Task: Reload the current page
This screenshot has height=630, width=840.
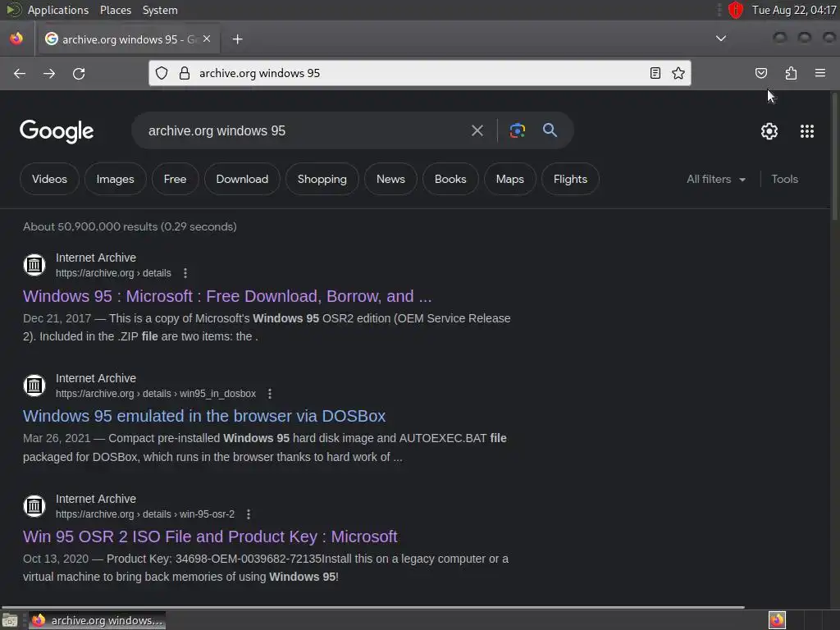Action: (79, 73)
